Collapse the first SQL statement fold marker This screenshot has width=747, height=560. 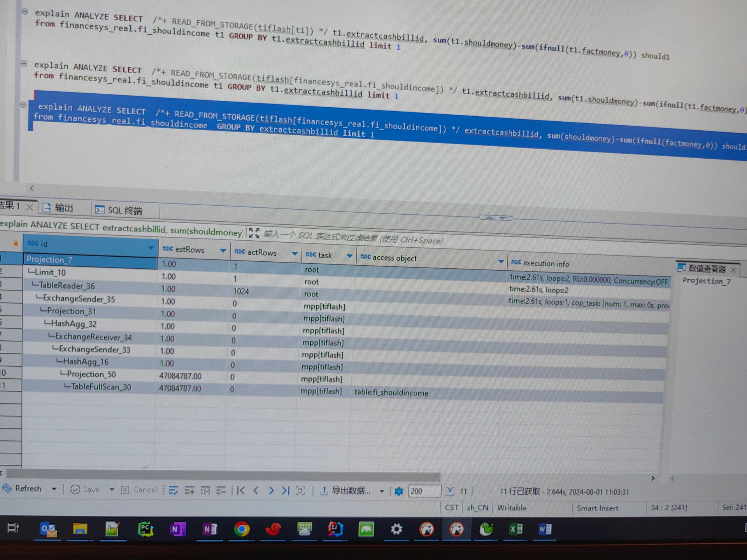[25, 12]
